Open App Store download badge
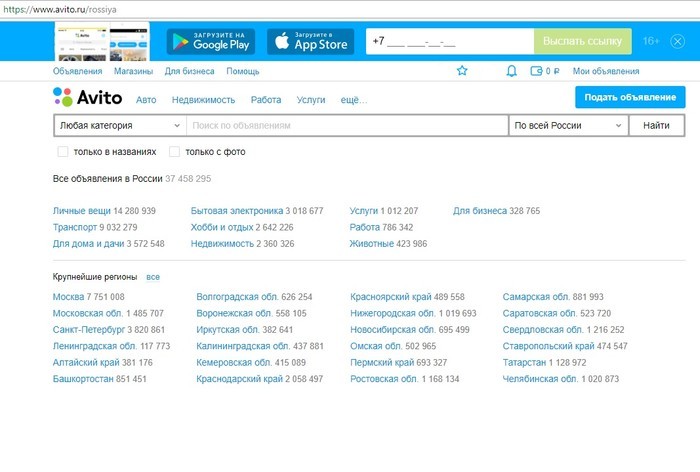 click(311, 42)
